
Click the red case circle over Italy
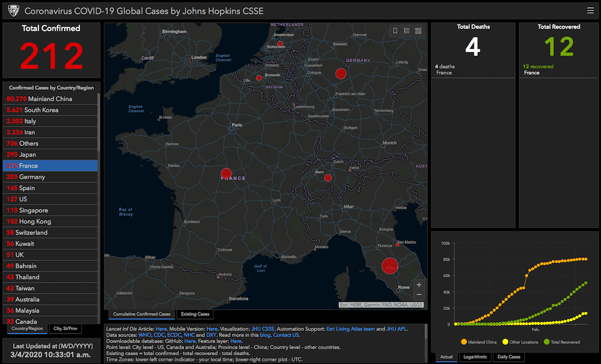[389, 267]
